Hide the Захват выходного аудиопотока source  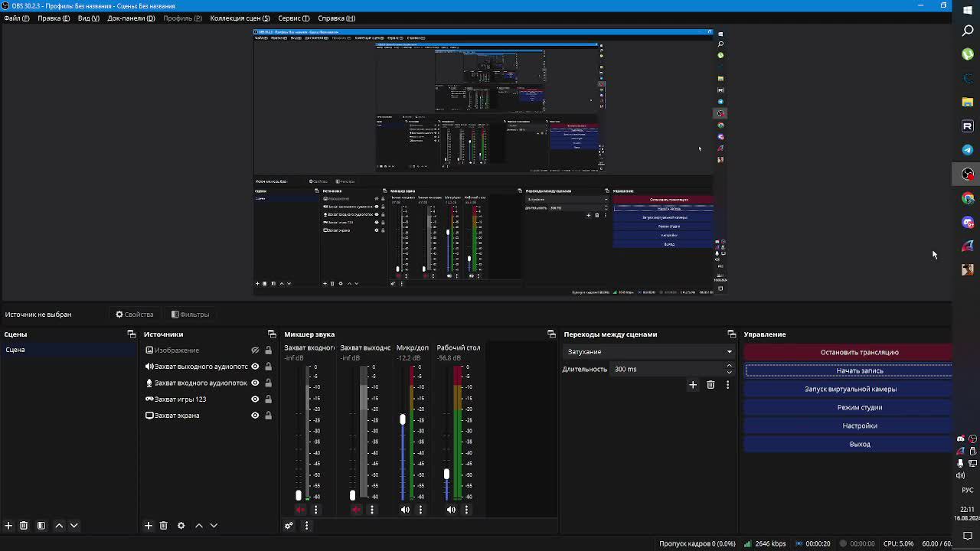pos(255,367)
